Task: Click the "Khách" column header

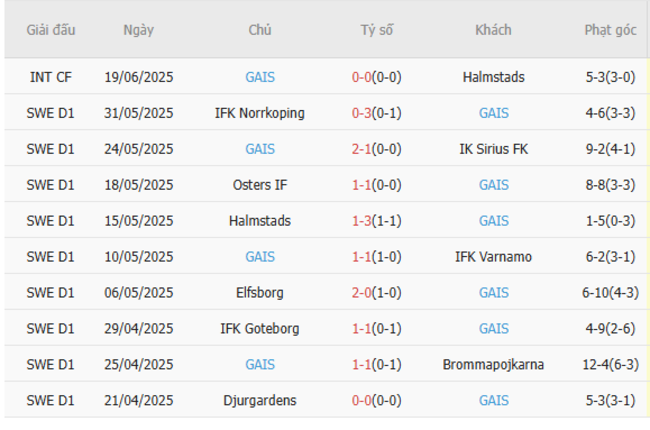Action: tap(493, 30)
